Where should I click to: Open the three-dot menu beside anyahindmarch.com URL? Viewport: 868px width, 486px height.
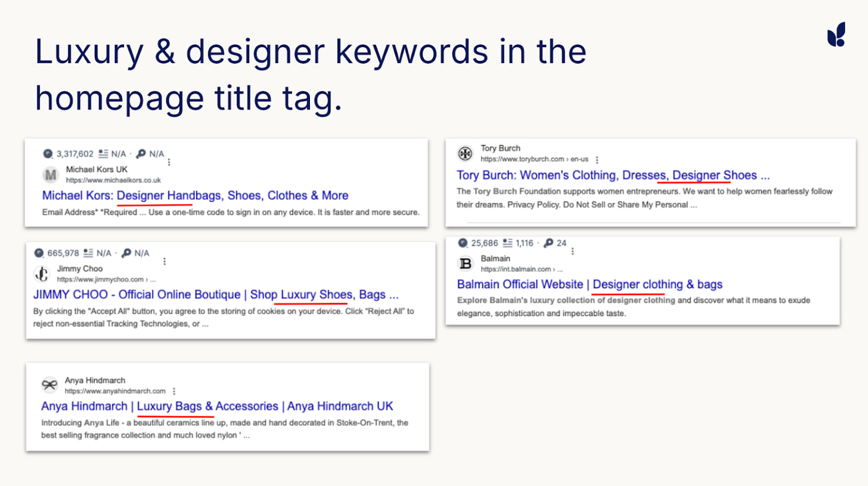click(x=173, y=391)
